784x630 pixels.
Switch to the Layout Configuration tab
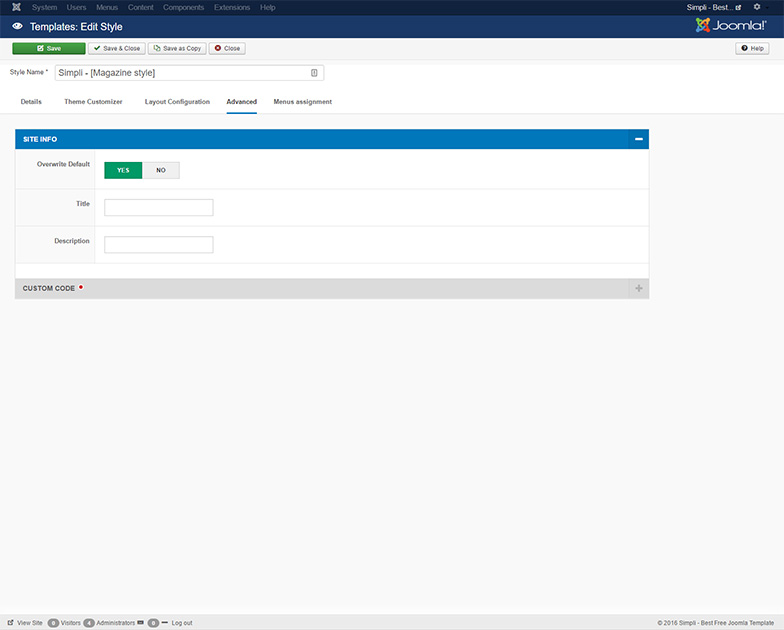point(177,102)
